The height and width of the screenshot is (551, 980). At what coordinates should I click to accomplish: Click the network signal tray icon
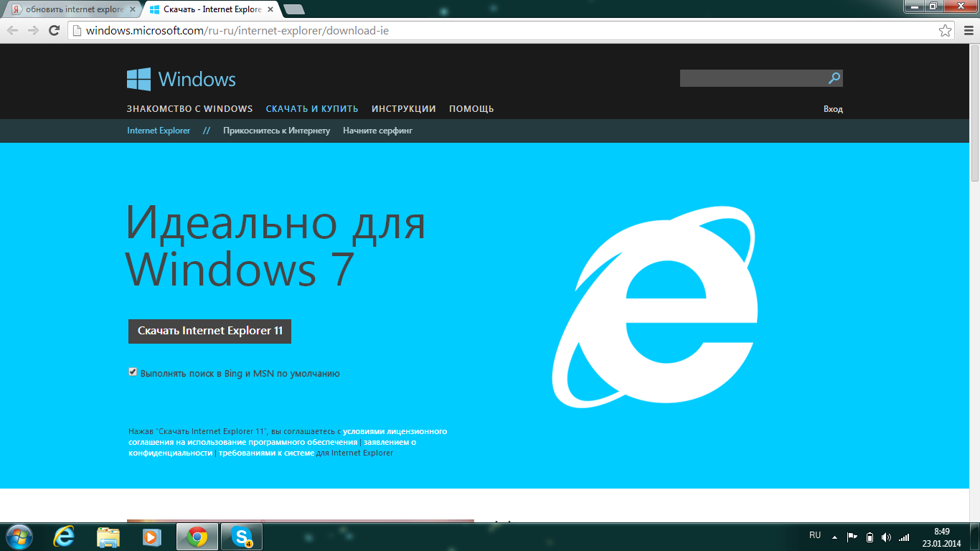click(904, 537)
